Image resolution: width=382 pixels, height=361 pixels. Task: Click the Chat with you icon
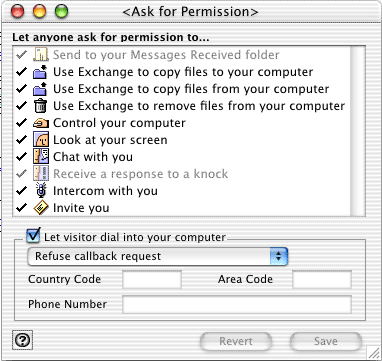click(x=41, y=157)
